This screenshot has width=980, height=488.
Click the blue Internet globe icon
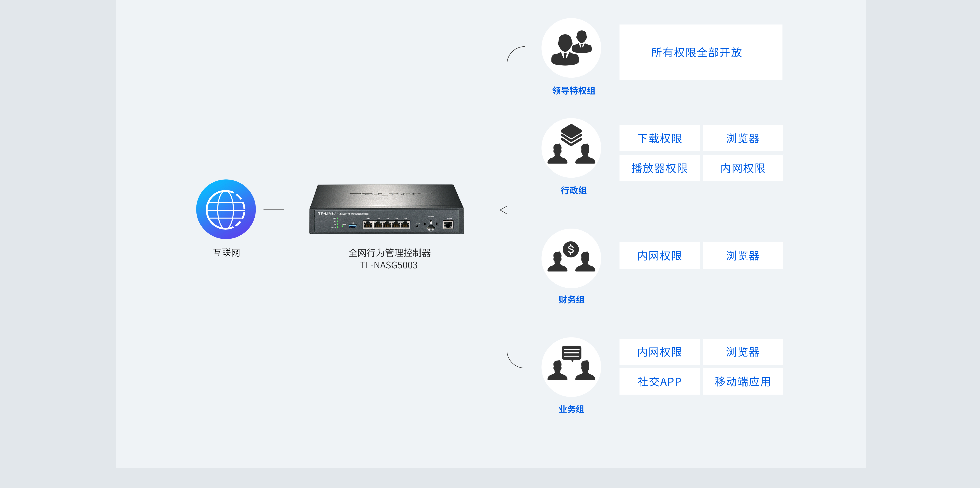point(226,209)
